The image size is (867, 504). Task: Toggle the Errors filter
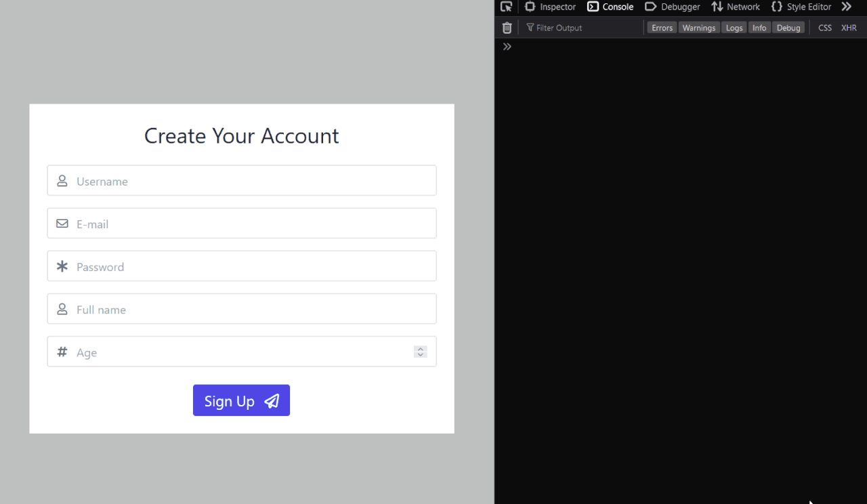click(x=662, y=28)
